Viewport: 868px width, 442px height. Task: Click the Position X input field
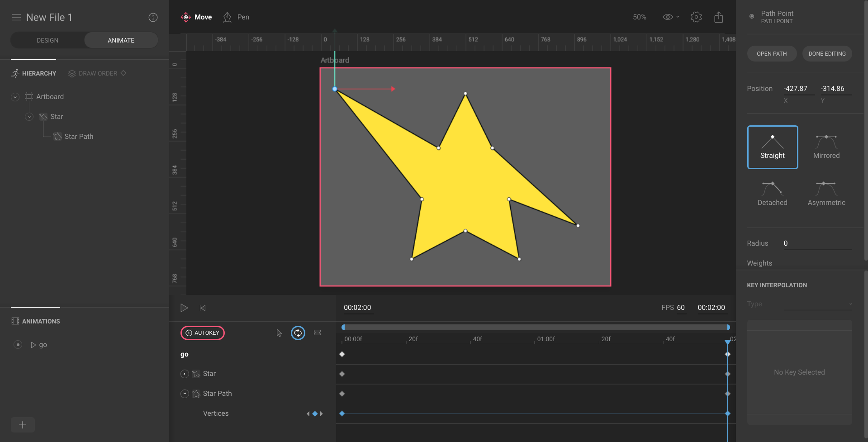[x=796, y=89]
